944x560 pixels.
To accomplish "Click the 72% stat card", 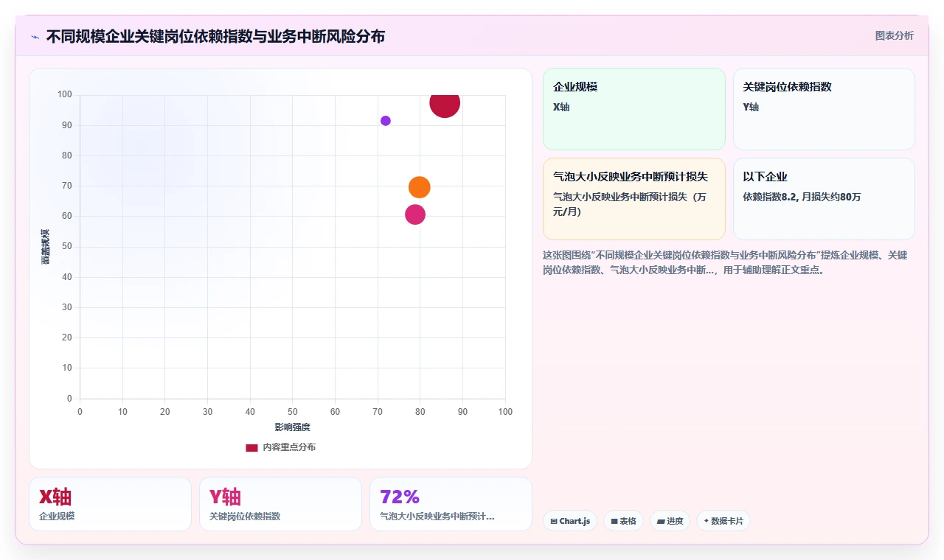I will tap(451, 504).
